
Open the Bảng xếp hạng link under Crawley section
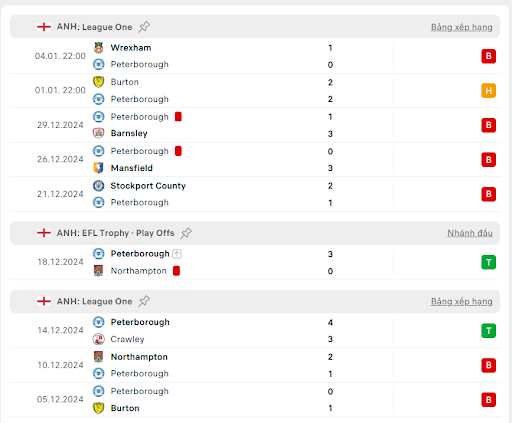tap(461, 302)
